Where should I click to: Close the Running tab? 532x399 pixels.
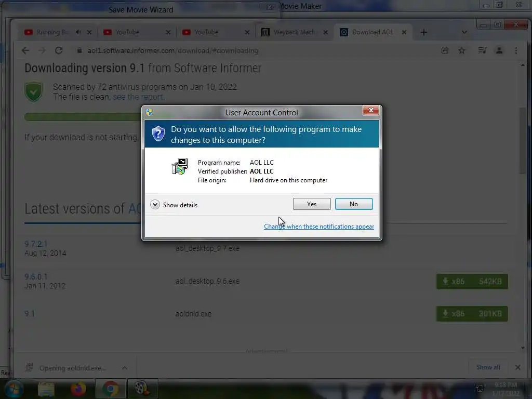[x=89, y=32]
